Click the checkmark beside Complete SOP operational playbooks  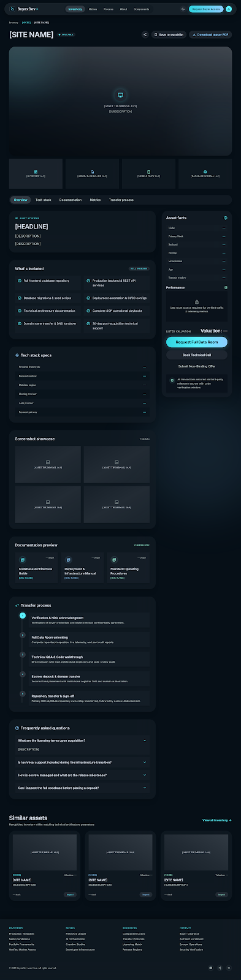point(88,311)
